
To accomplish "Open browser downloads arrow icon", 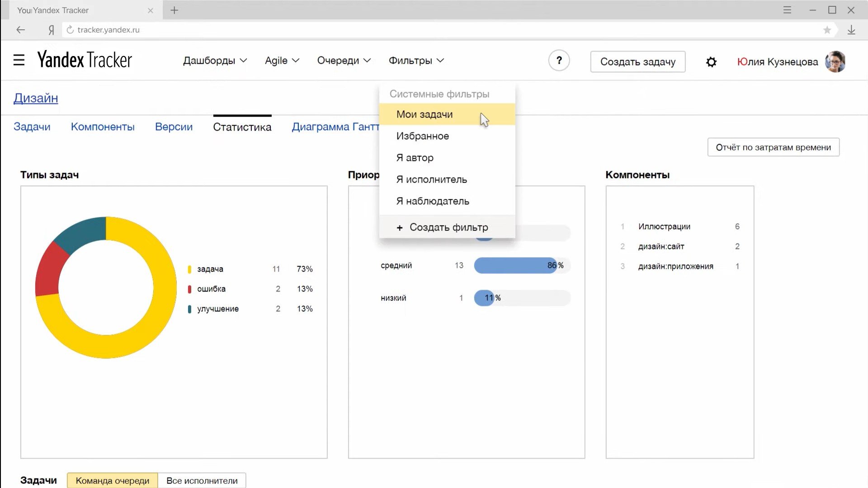I will tap(851, 30).
